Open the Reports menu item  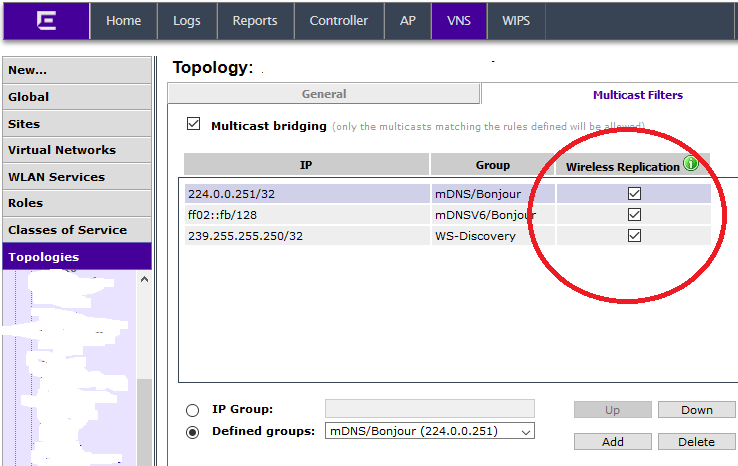pyautogui.click(x=255, y=21)
